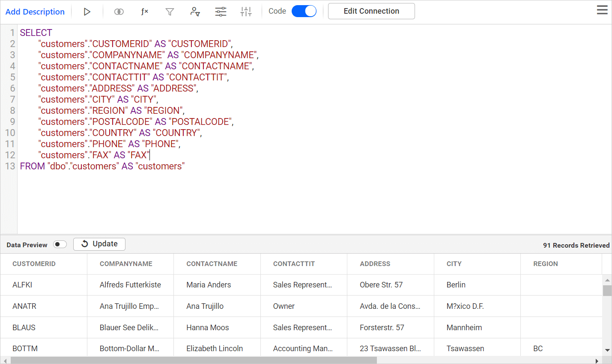Select the ANATR cell

click(x=44, y=306)
